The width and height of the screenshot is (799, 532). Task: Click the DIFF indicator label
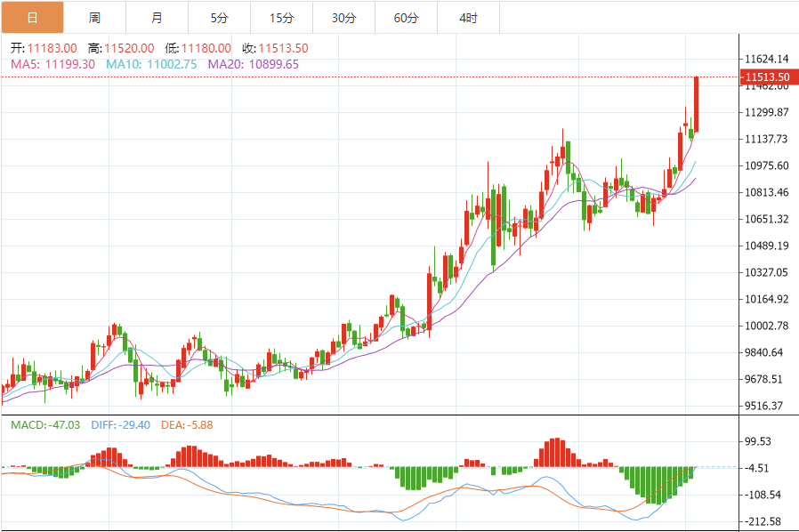click(x=119, y=425)
